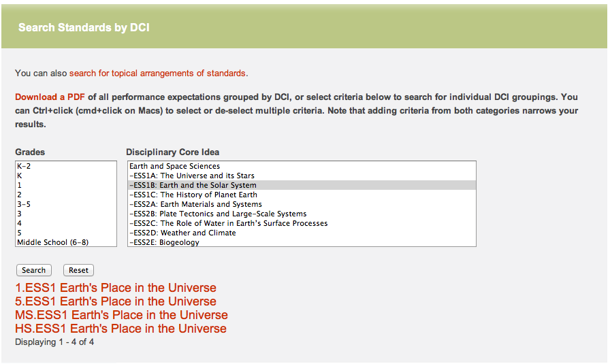Select ESS1A: The Universe and its Stars
The image size is (610, 364).
(302, 176)
